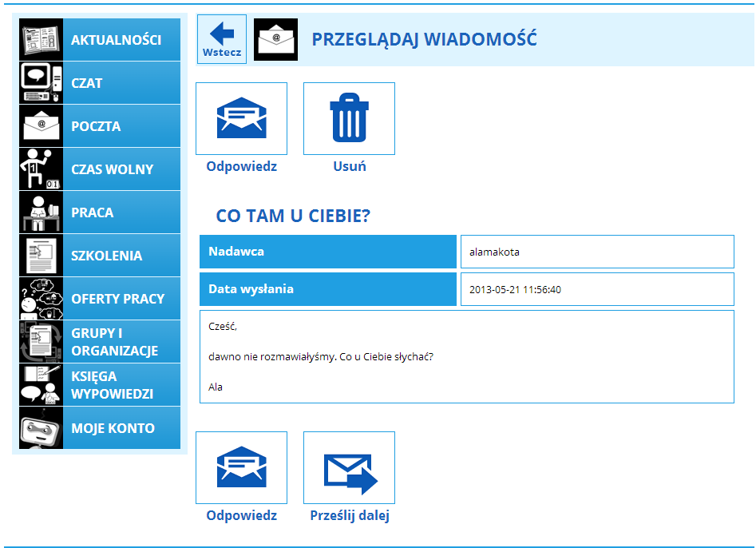This screenshot has height=548, width=756.
Task: Click the Poczta envelope icon in sidebar
Action: pyautogui.click(x=41, y=126)
